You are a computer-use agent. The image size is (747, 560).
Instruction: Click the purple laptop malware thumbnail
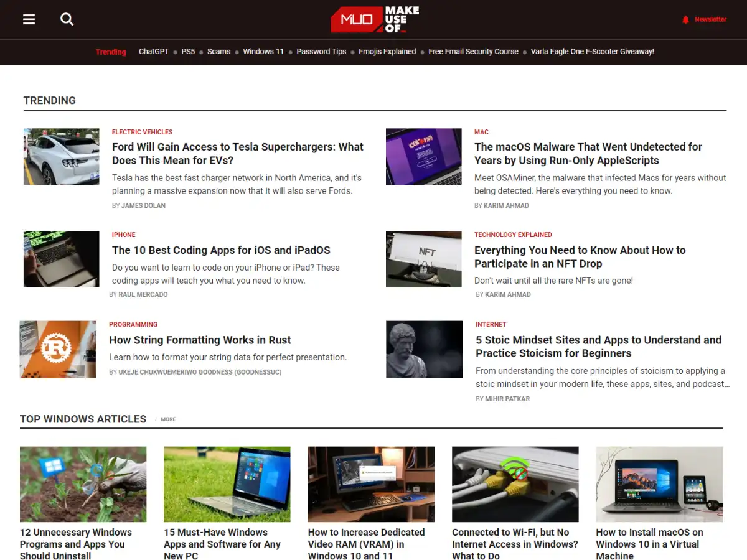[424, 157]
